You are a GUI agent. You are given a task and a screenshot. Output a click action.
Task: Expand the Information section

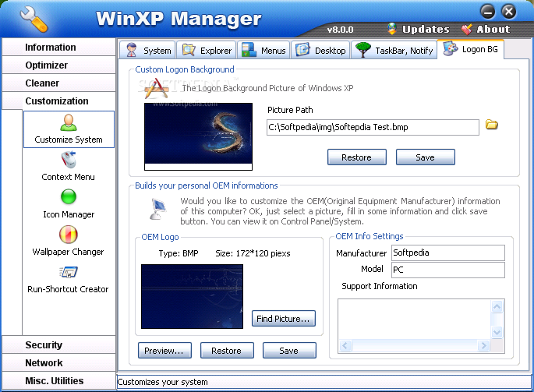pos(59,47)
